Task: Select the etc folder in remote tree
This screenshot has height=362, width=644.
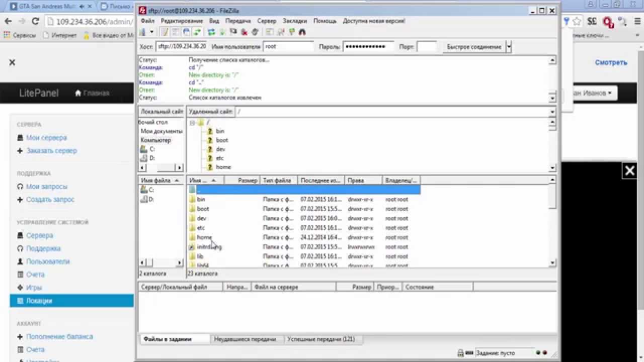Action: tap(220, 158)
